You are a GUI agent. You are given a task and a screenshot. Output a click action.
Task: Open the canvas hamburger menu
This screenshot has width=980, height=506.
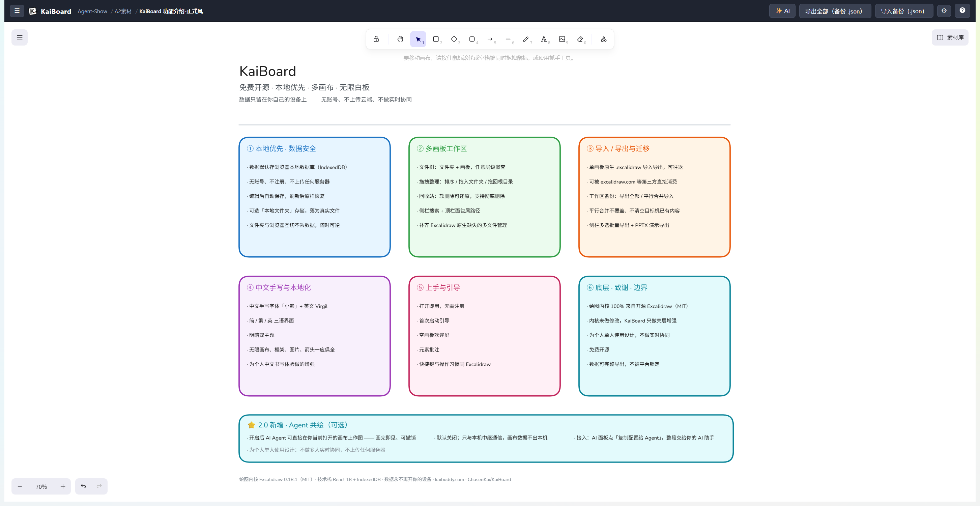pos(20,37)
